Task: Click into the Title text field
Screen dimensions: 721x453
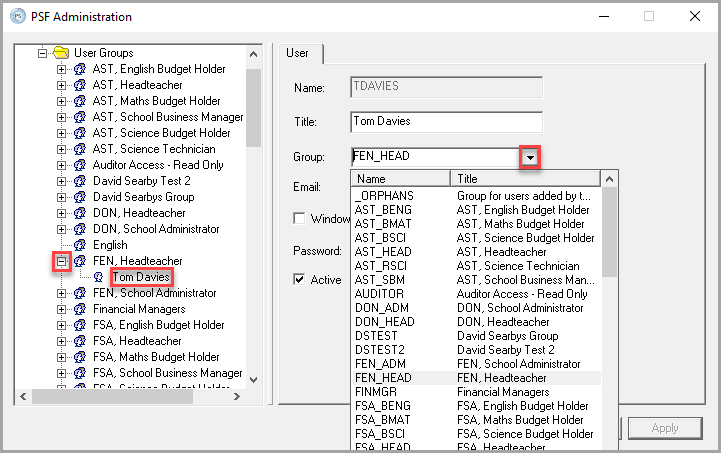Action: coord(446,122)
